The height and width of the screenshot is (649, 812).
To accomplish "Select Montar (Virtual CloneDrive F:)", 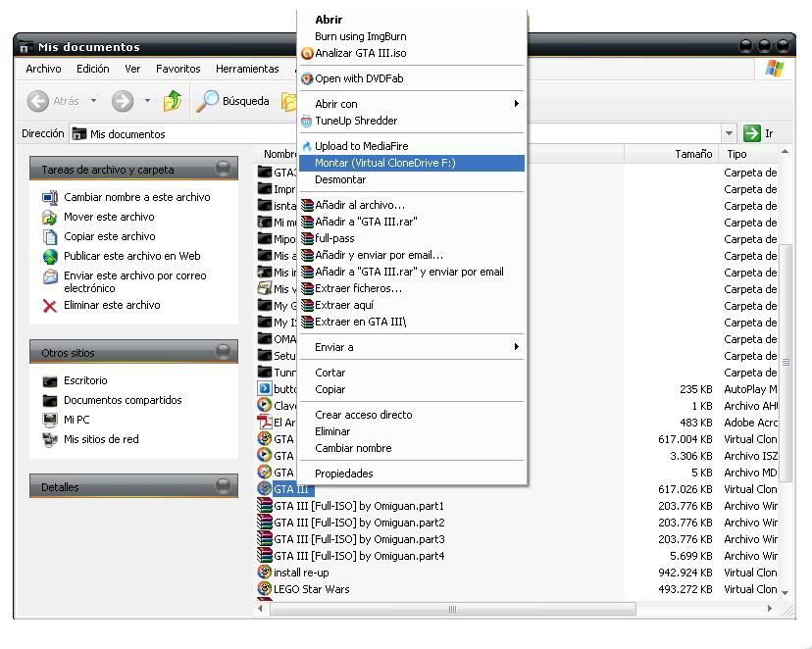I will pyautogui.click(x=412, y=163).
